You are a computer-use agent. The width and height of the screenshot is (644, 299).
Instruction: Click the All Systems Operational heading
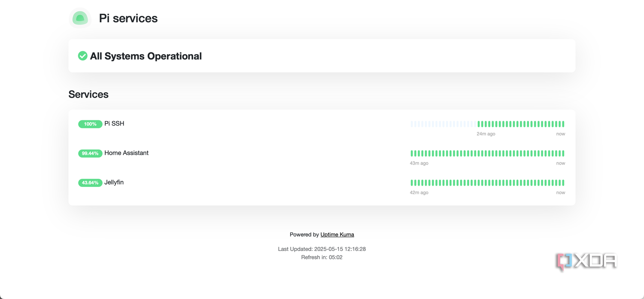pyautogui.click(x=146, y=56)
